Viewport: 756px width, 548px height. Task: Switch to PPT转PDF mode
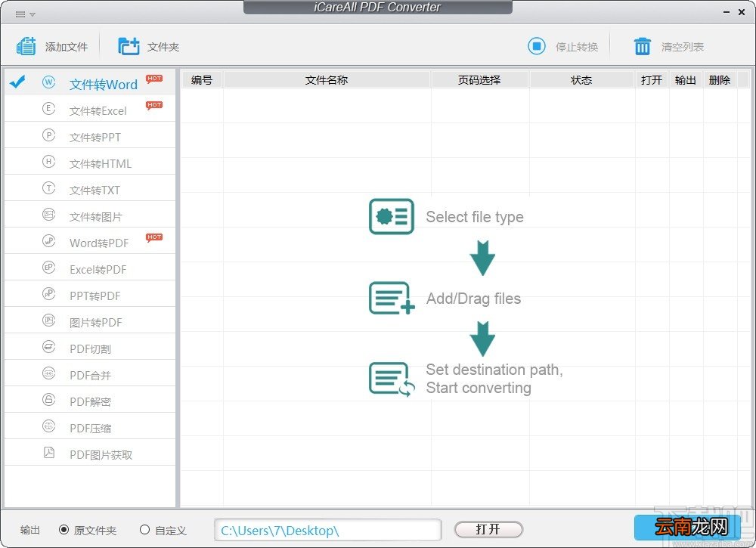point(90,293)
